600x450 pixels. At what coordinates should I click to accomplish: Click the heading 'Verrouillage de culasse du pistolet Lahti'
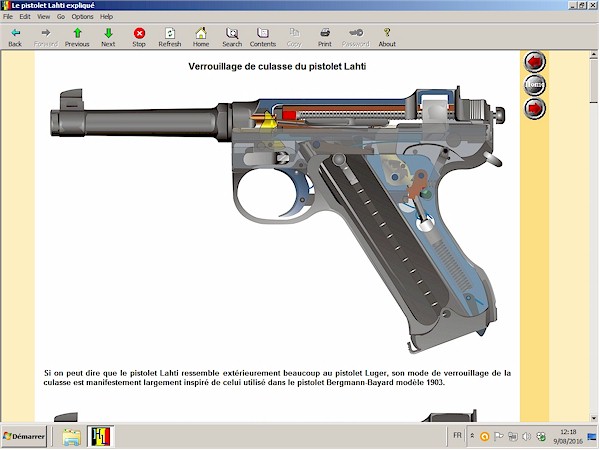coord(277,67)
